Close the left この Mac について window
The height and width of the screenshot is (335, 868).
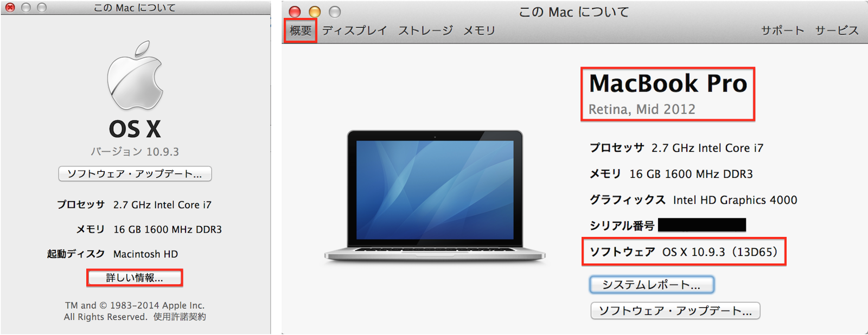[x=10, y=8]
